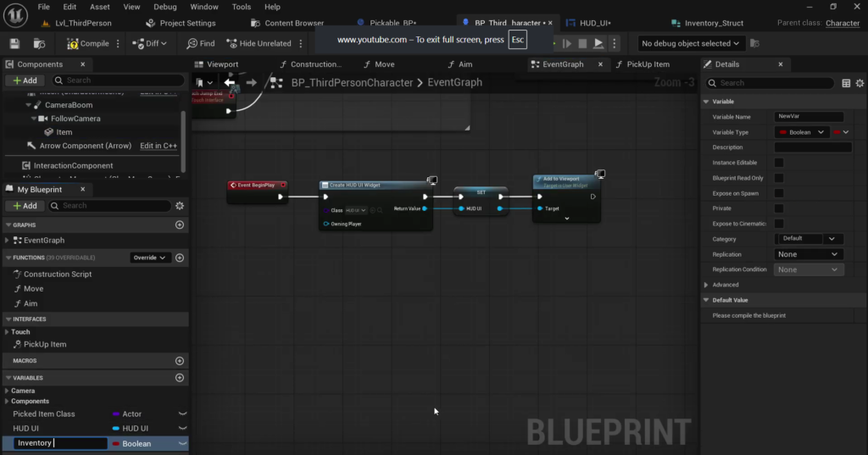Screen dimensions: 868x455
Task: Enable Expose on Spawn checkbox
Action: tap(779, 193)
